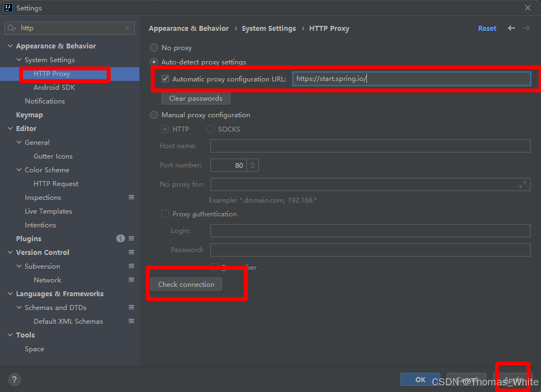Navigate forward with the right arrow icon

527,28
